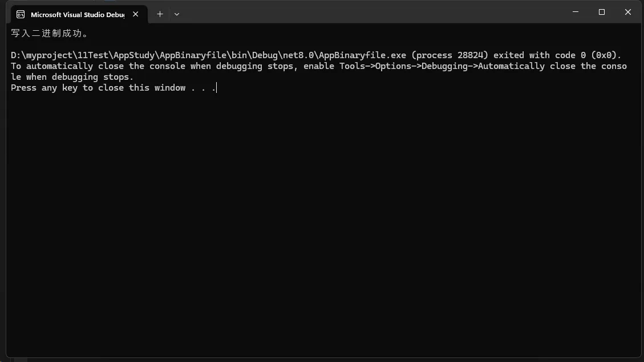Expand the new tab profile dropdown chevron

177,14
